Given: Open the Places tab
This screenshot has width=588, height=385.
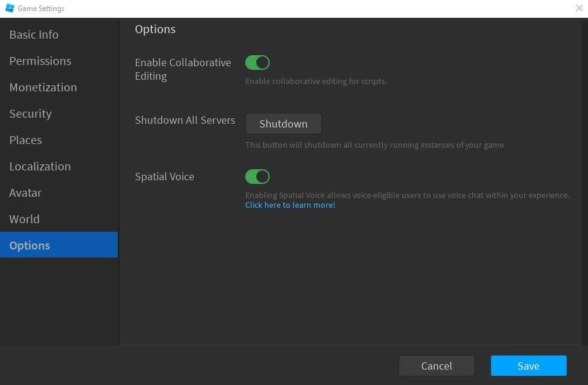Looking at the screenshot, I should point(26,140).
